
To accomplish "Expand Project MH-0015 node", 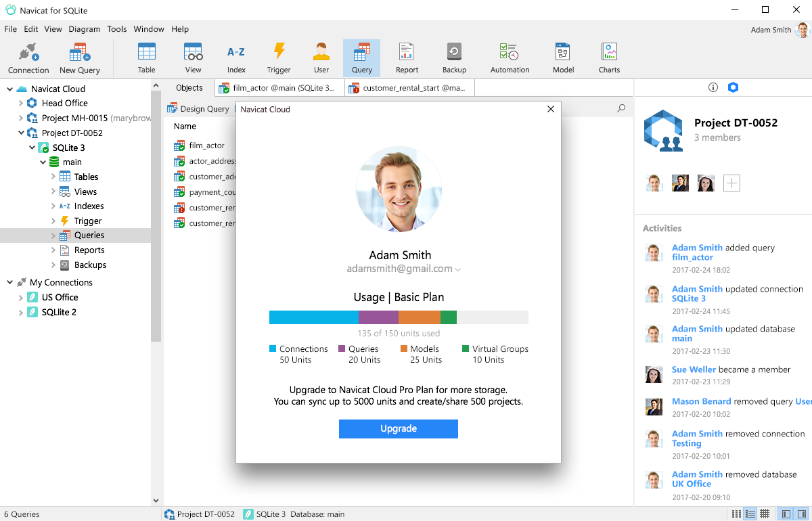I will click(x=20, y=118).
